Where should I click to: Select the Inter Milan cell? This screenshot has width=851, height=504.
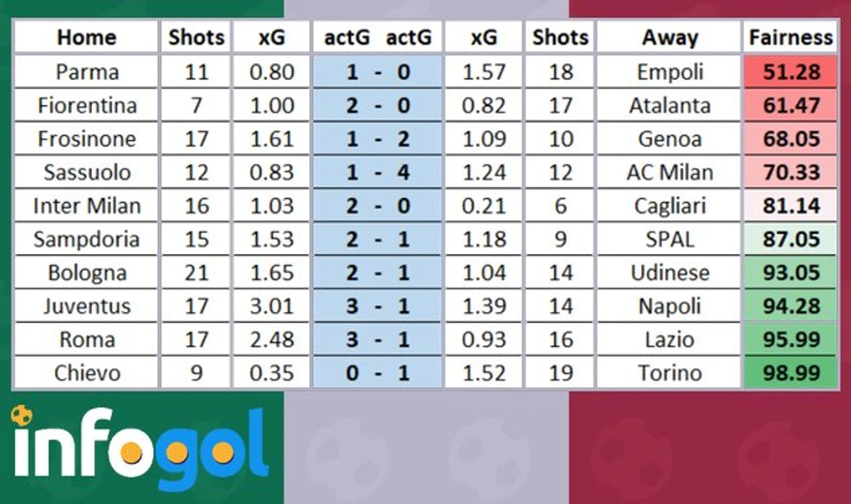point(86,206)
